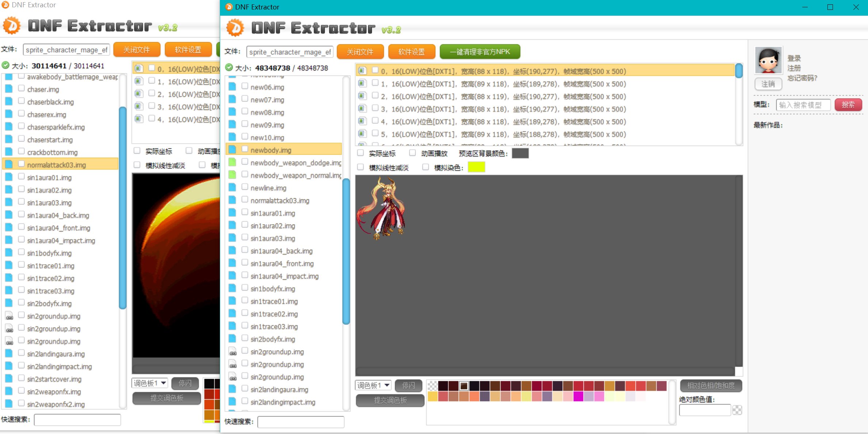The height and width of the screenshot is (434, 868).
Task: Select the magenta palette color swatch
Action: click(578, 396)
